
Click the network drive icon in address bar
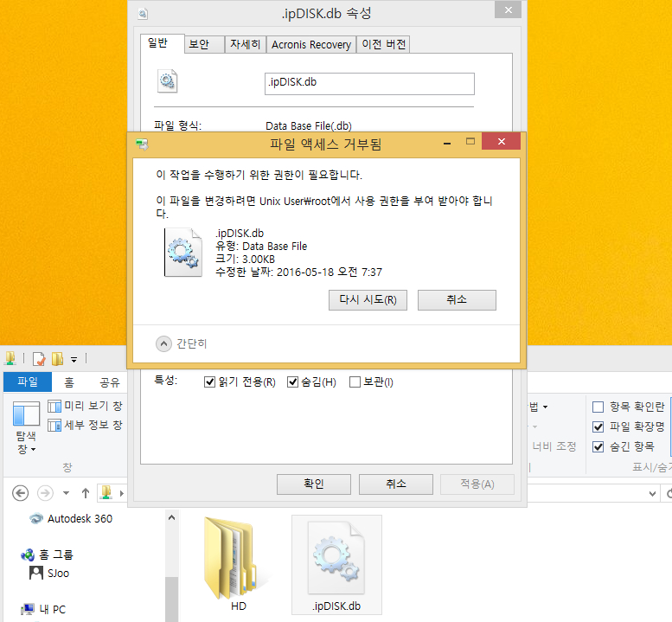pyautogui.click(x=106, y=493)
